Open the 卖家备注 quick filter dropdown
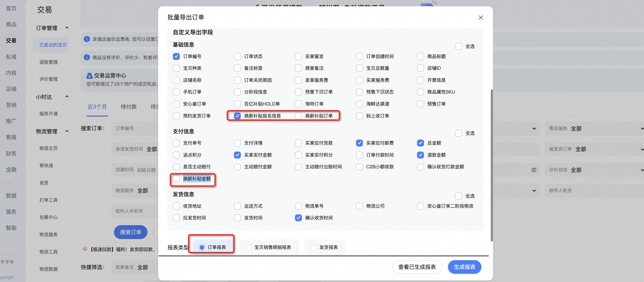The height and width of the screenshot is (282, 644). pyautogui.click(x=135, y=267)
